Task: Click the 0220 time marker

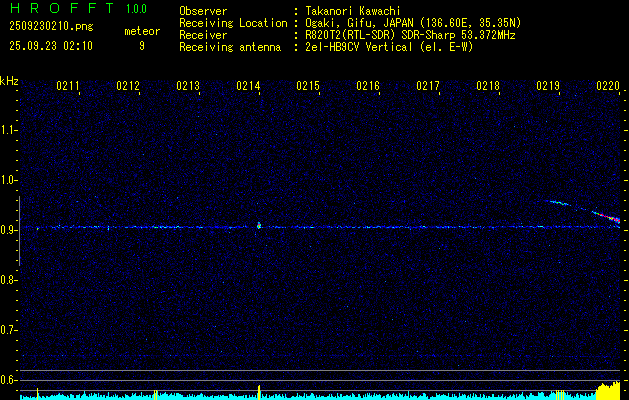Action: (x=608, y=86)
